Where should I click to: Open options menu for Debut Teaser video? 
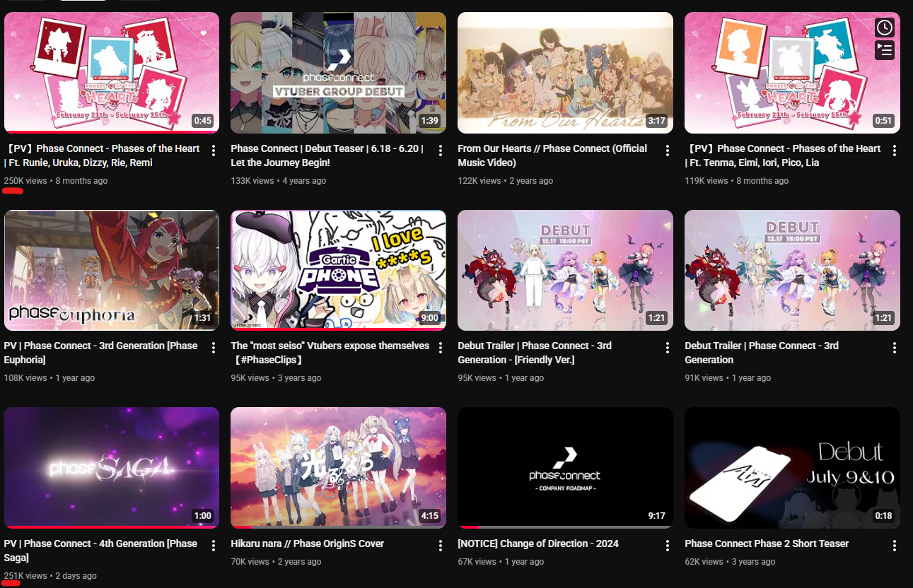pyautogui.click(x=441, y=151)
